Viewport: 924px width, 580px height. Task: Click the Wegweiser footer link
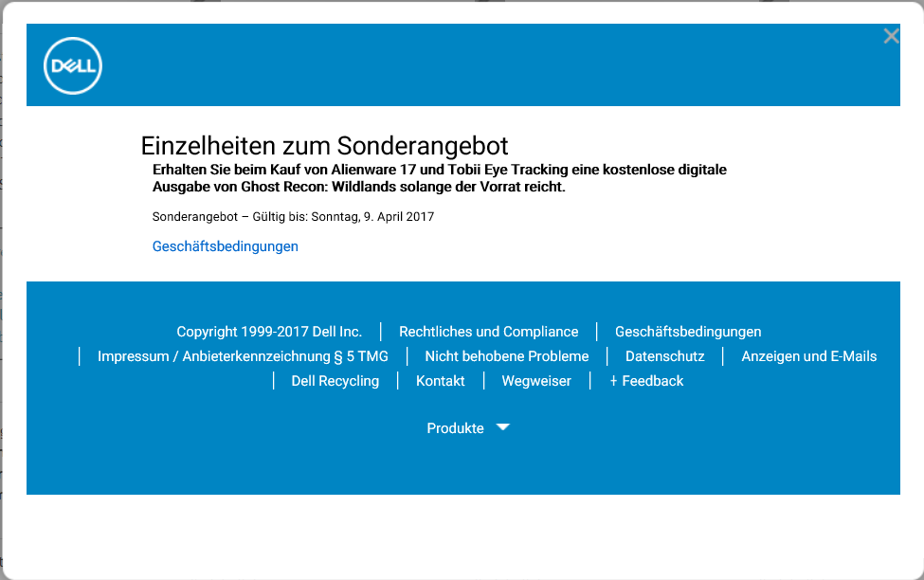[536, 381]
